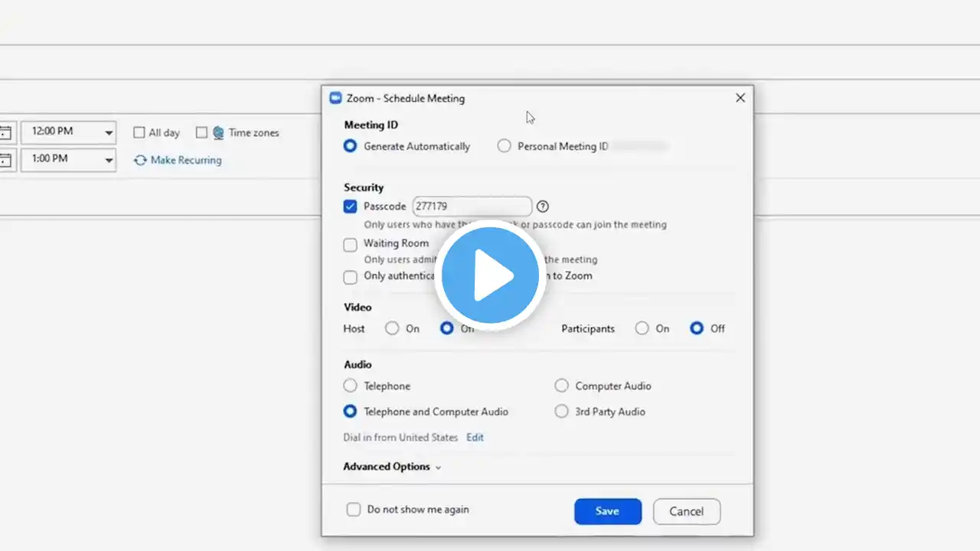Click the Save button

click(607, 511)
